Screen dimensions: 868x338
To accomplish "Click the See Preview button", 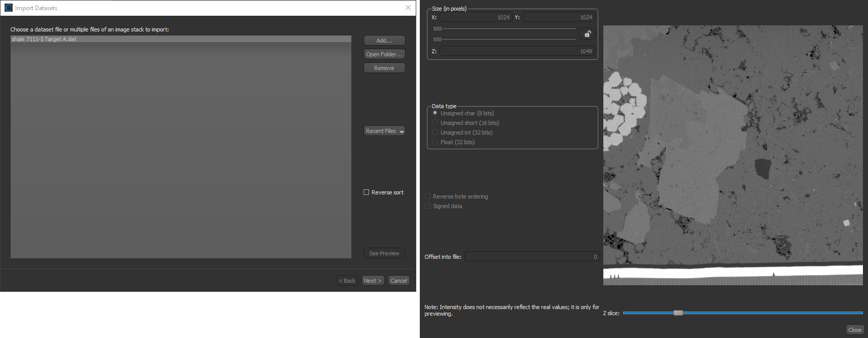I will (384, 253).
